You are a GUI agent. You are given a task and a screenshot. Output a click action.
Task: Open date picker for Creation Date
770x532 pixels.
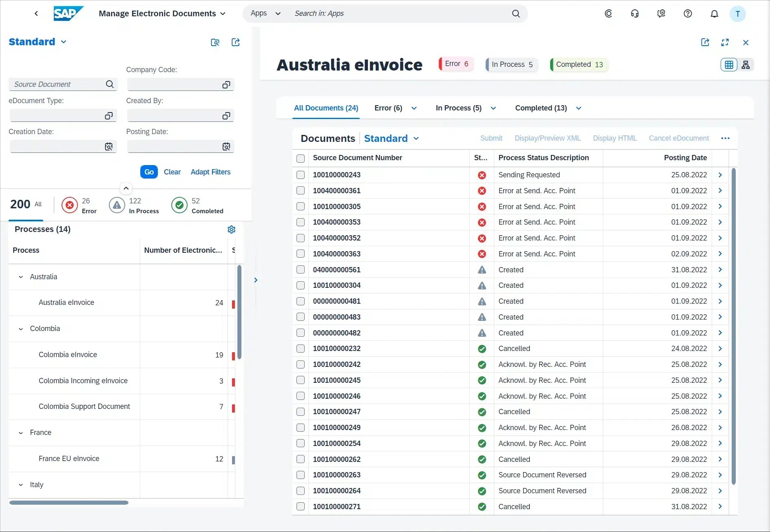pyautogui.click(x=108, y=146)
